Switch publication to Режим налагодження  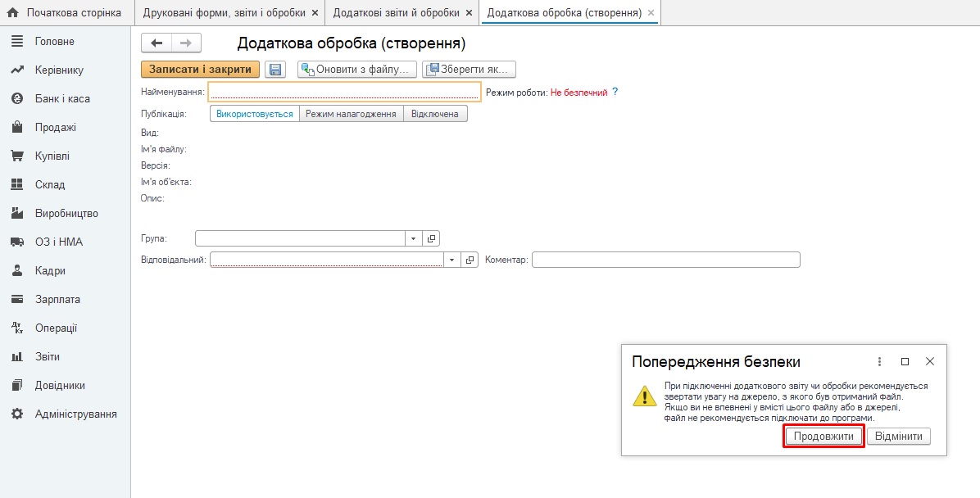(x=351, y=114)
